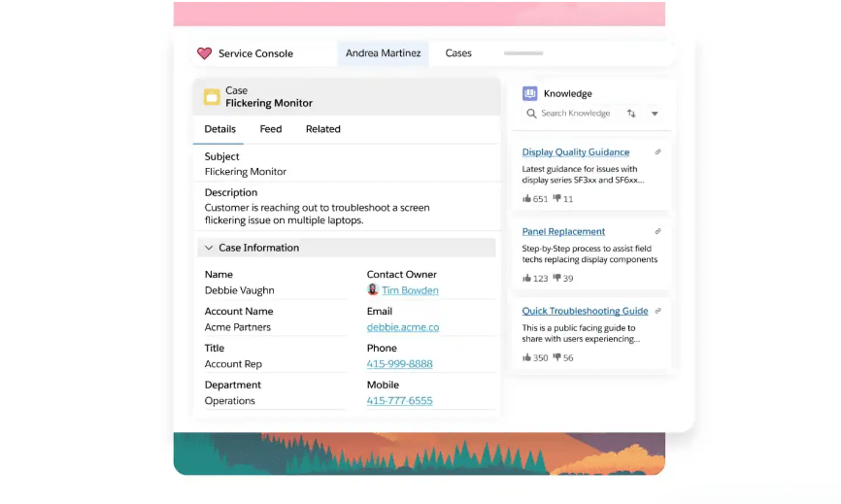Click the case Description text
This screenshot has height=504, width=841.
(x=317, y=214)
